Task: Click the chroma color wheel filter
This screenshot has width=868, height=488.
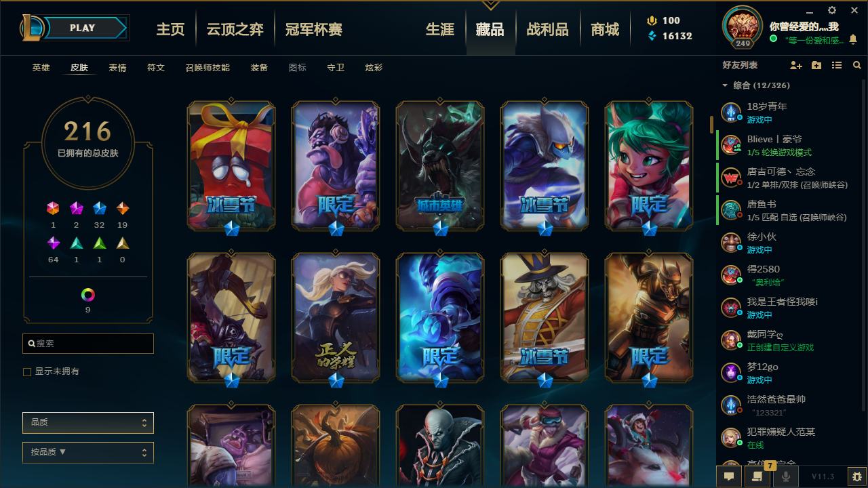Action: 88,295
